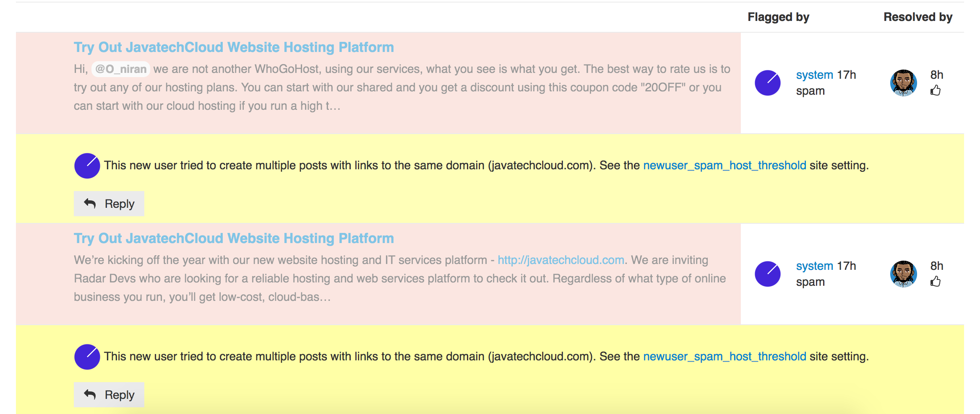This screenshot has height=414, width=980.
Task: Click system avatar in second Flagged by cell
Action: (768, 274)
